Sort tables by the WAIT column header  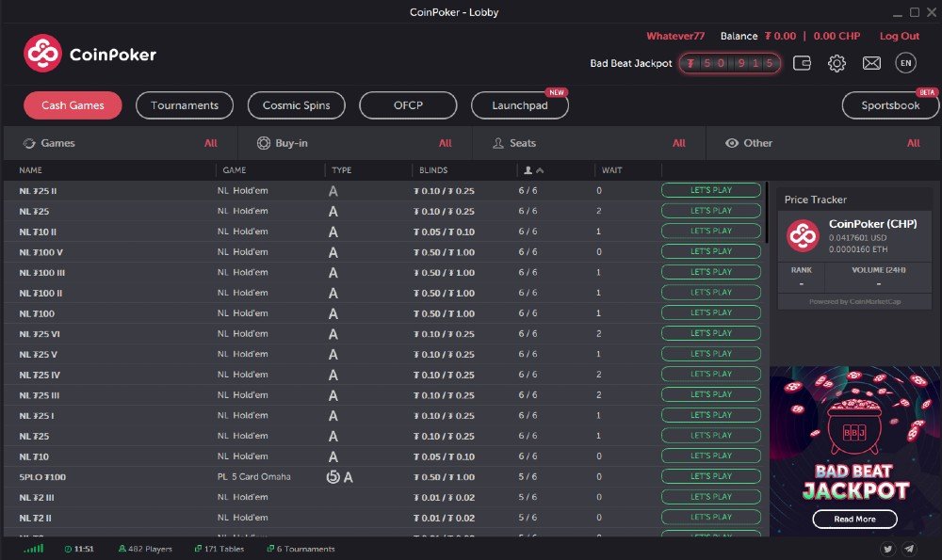[x=612, y=170]
